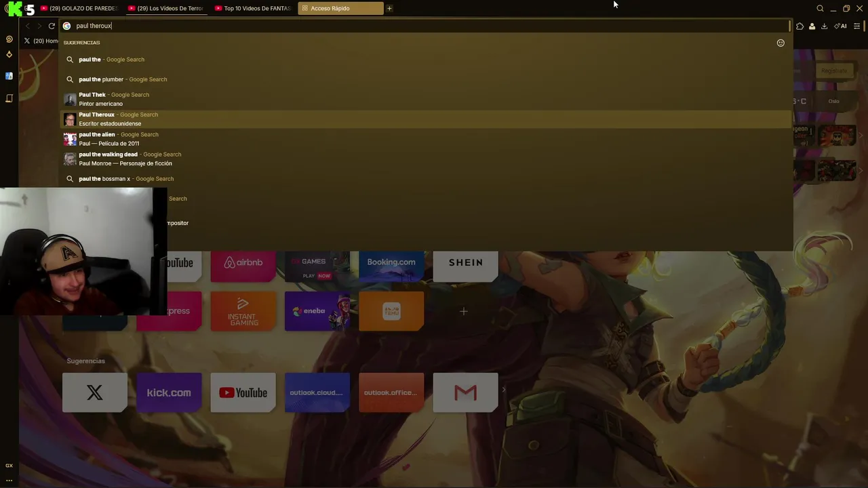This screenshot has height=488, width=868.
Task: Open the diamond-shaped icon in the sidebar
Action: (x=9, y=54)
